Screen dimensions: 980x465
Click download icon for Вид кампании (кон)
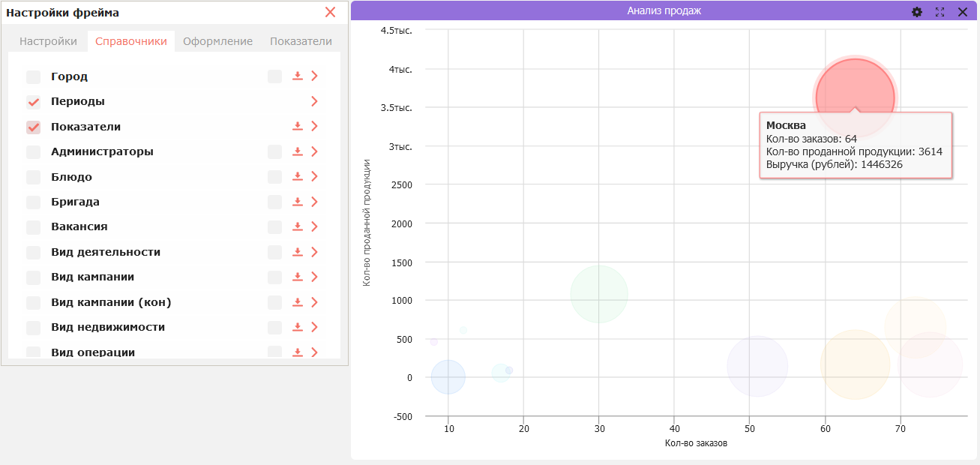298,302
